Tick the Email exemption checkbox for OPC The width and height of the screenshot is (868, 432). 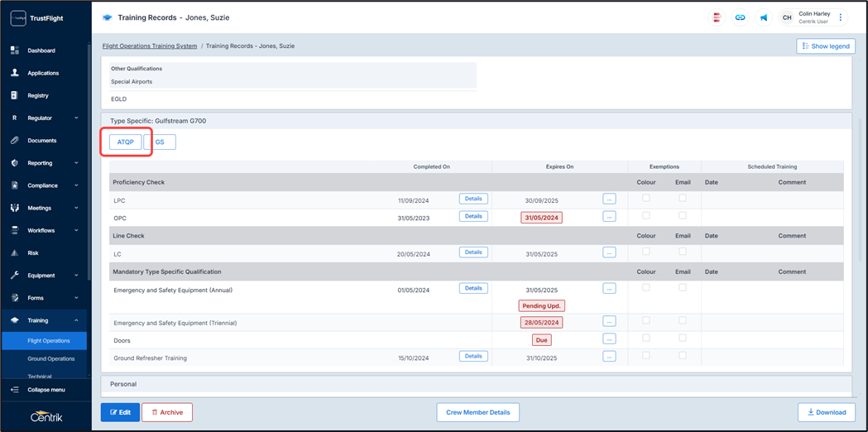click(683, 216)
